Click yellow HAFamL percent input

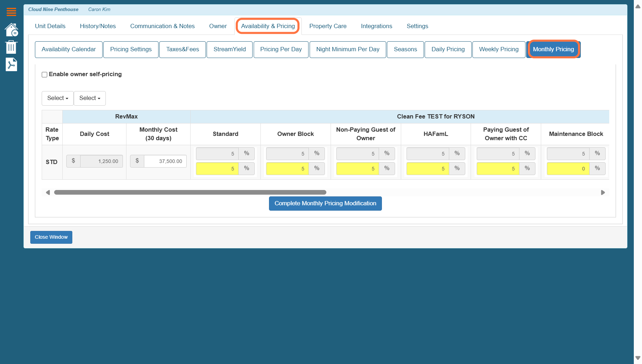pyautogui.click(x=428, y=169)
